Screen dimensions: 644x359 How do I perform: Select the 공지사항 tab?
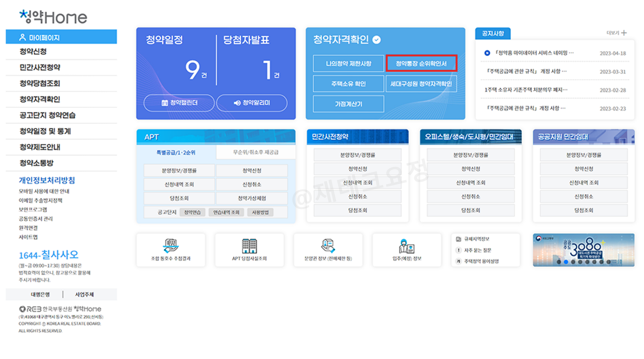(493, 34)
